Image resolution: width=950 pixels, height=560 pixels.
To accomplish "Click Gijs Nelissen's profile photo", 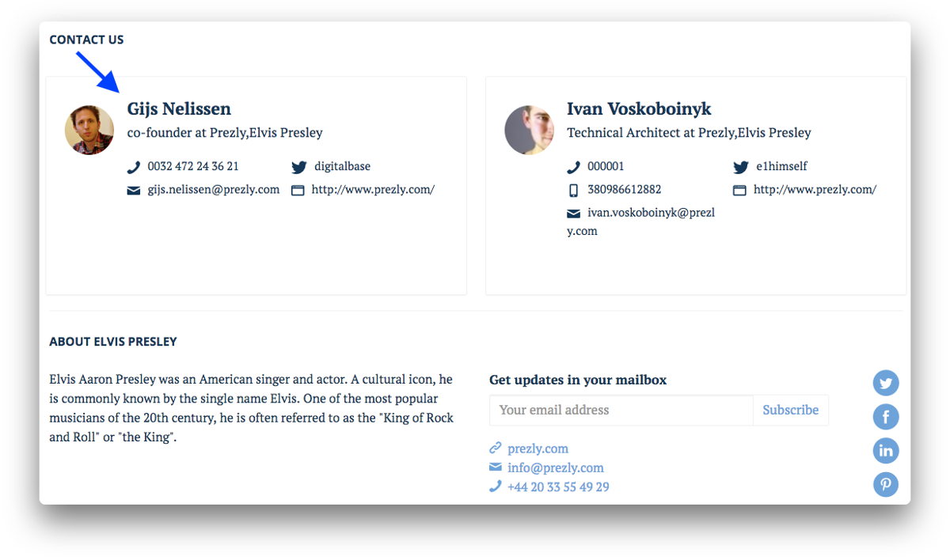I will 89,130.
